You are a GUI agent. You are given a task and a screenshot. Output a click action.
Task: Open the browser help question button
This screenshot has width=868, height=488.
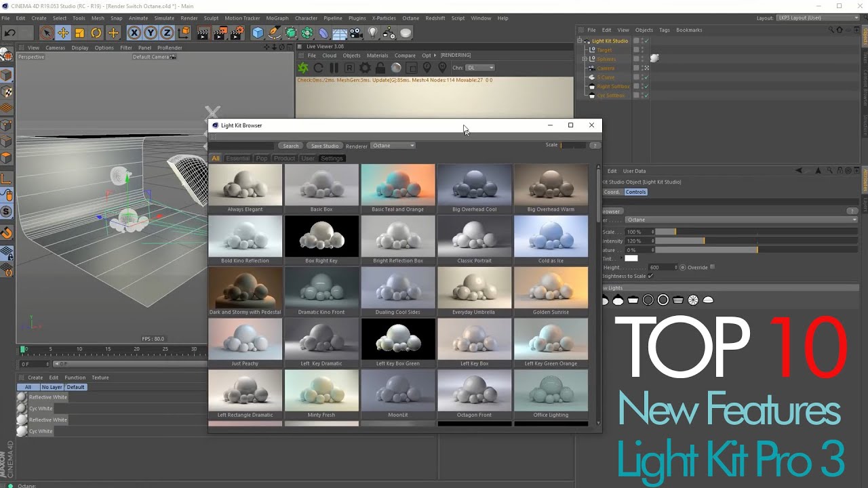(x=595, y=145)
